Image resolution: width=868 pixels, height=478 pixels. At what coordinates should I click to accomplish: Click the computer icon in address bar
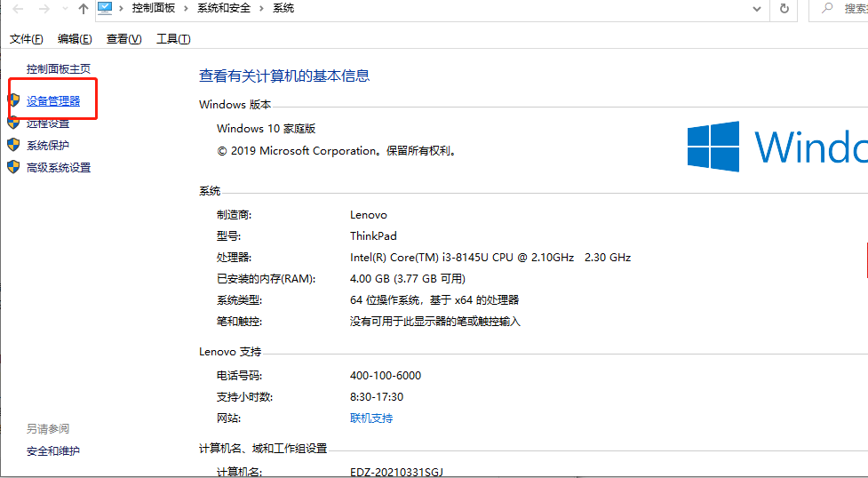105,8
